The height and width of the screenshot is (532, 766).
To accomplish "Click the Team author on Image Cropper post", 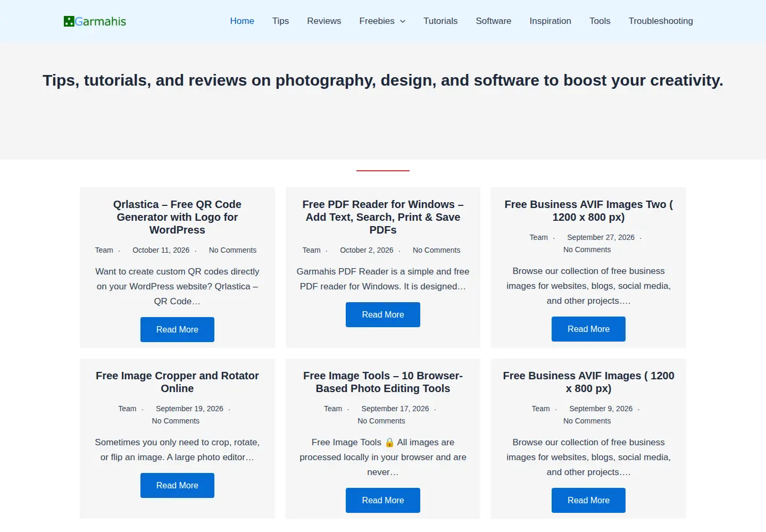I will [127, 409].
